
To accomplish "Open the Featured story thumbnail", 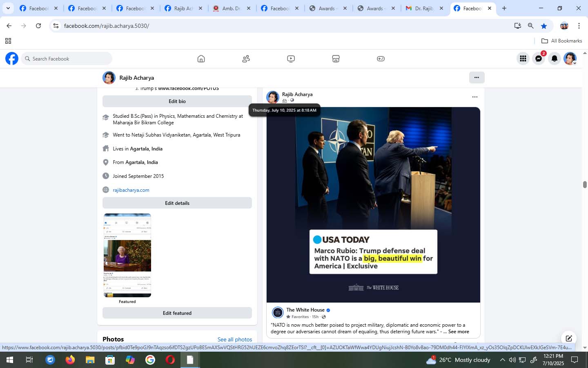I will (x=127, y=255).
